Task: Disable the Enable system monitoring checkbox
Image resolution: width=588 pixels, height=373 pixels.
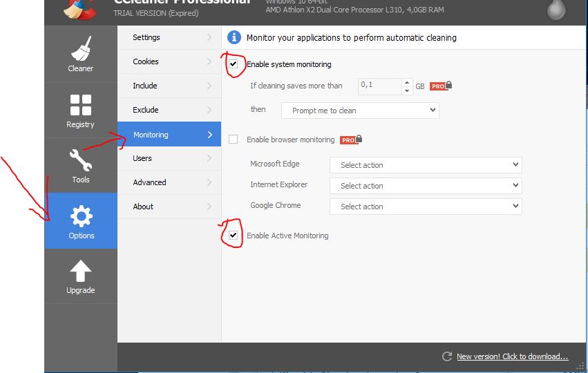Action: click(x=234, y=64)
